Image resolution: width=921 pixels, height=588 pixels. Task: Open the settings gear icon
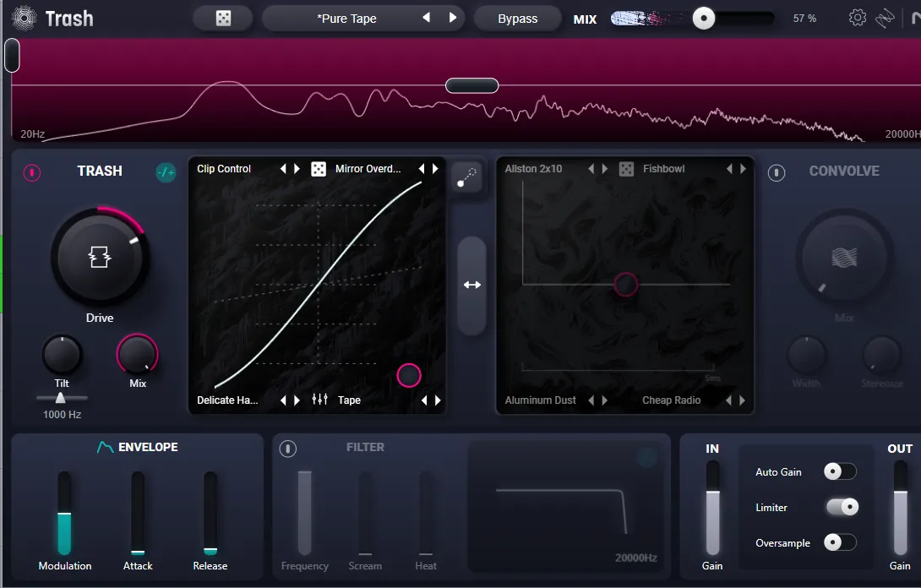(857, 18)
